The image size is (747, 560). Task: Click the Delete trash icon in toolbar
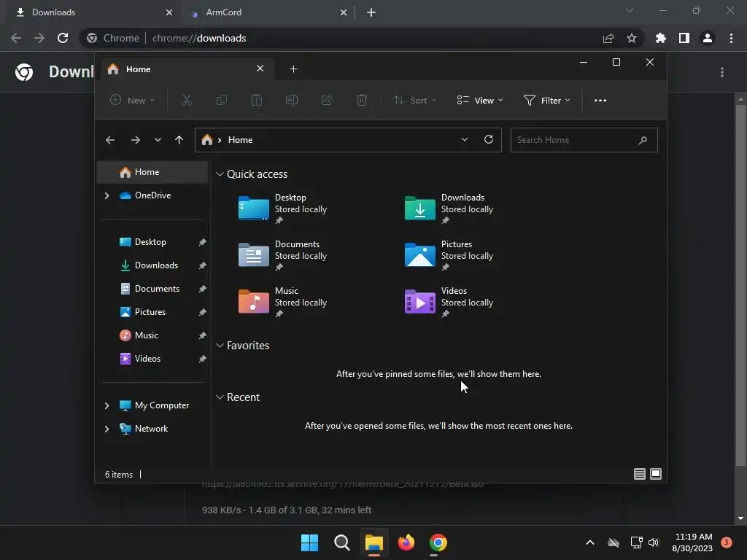pos(362,100)
